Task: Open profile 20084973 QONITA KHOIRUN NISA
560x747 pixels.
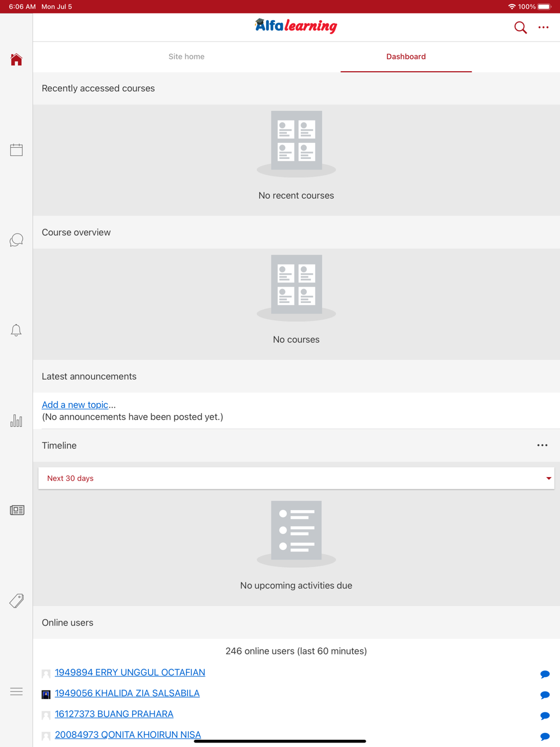Action: (128, 734)
